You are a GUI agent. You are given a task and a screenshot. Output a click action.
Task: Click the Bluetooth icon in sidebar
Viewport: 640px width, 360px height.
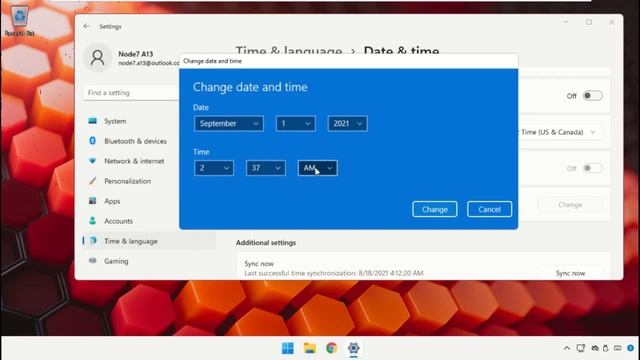click(93, 140)
